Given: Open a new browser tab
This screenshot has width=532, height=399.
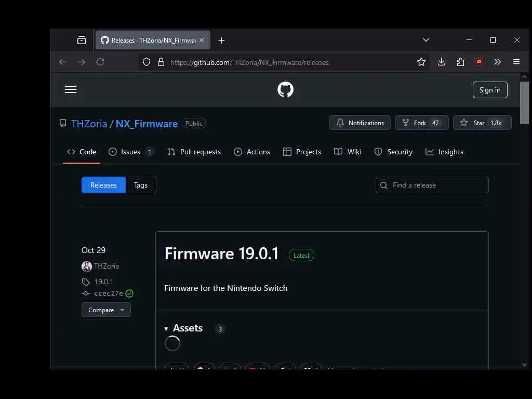Looking at the screenshot, I should point(221,41).
